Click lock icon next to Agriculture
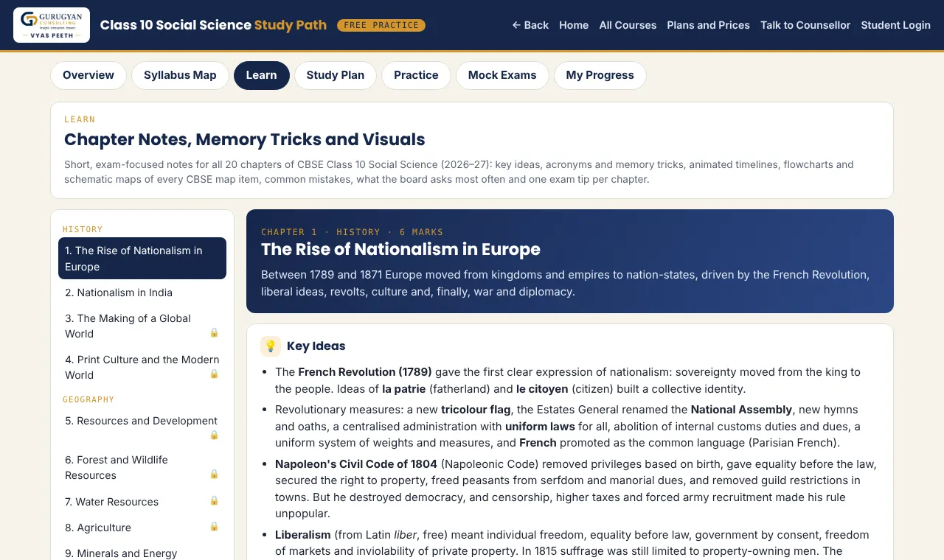Image resolution: width=944 pixels, height=560 pixels. point(214,526)
